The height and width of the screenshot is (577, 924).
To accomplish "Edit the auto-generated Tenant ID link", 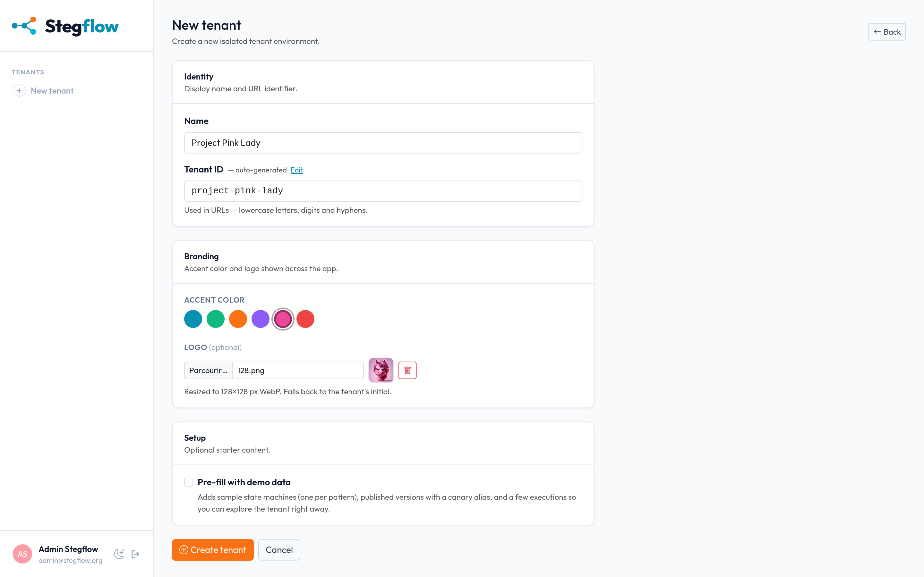I will [x=297, y=170].
